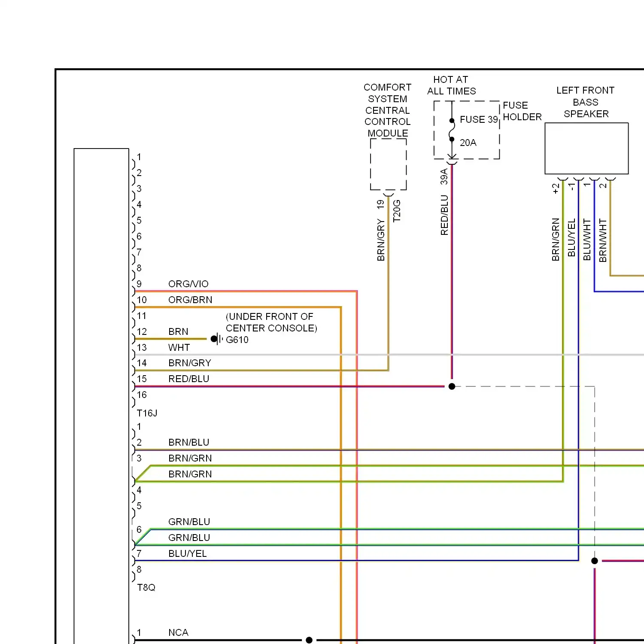Click the ORG/BRN wire label at pin 10
The width and height of the screenshot is (644, 644).
[190, 300]
